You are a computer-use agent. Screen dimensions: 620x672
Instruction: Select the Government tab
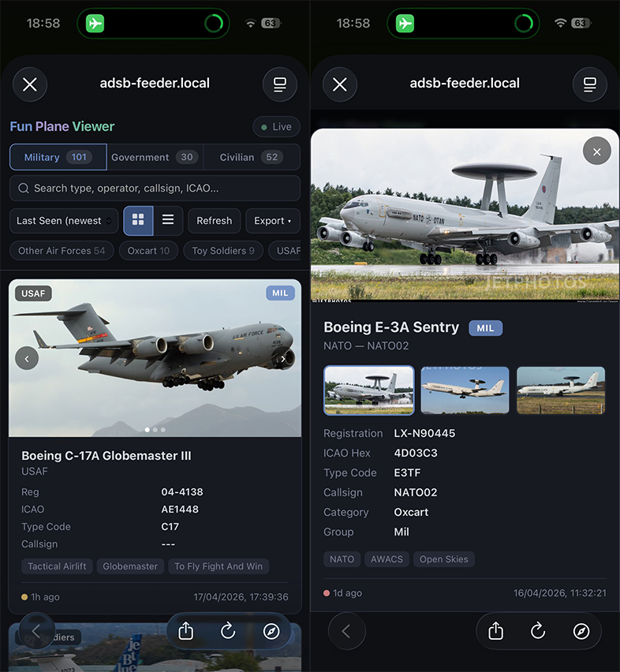pos(155,157)
